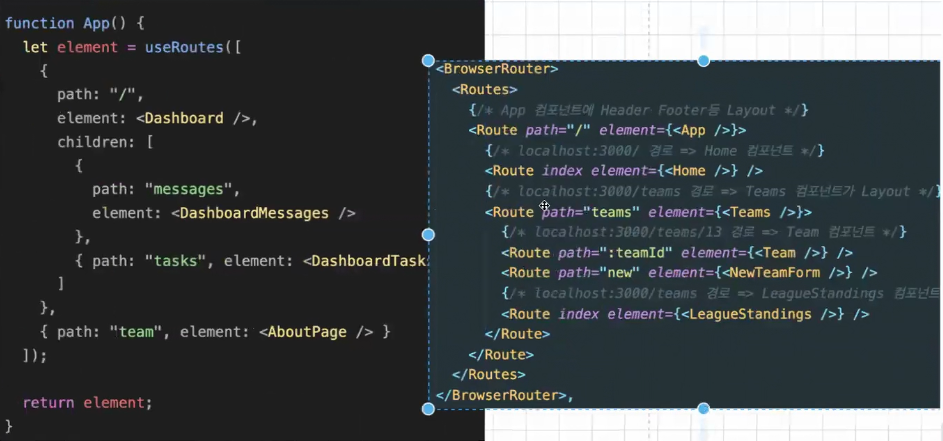Screen dimensions: 943x441
Task: Click the Route index element={<Home />} line
Action: click(x=624, y=171)
